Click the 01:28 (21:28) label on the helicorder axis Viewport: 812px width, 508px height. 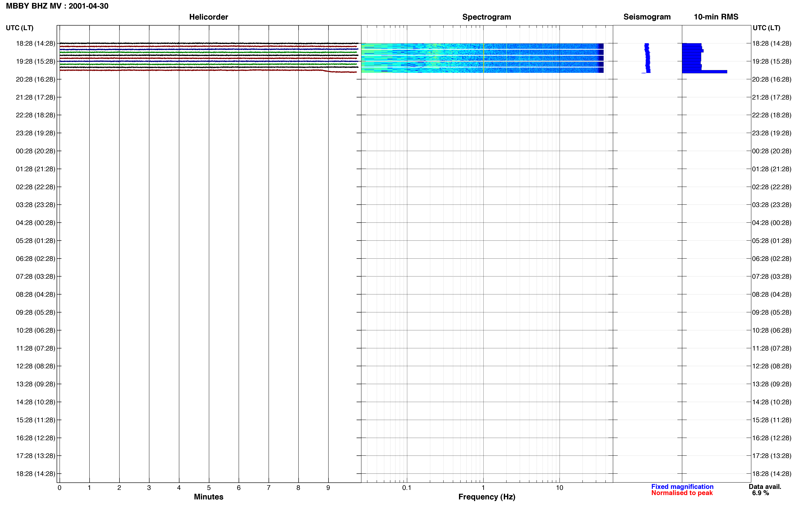[36, 169]
